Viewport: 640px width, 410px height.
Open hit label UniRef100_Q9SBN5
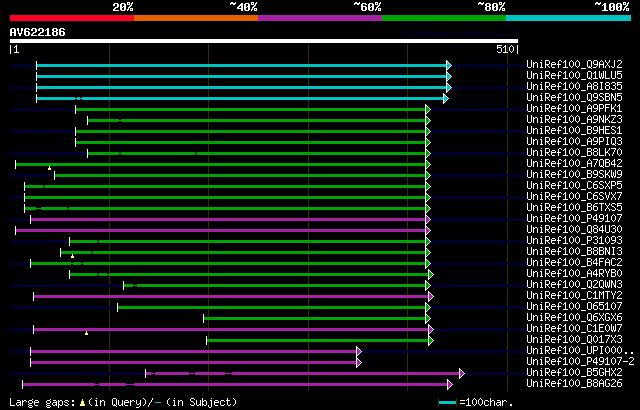[574, 97]
